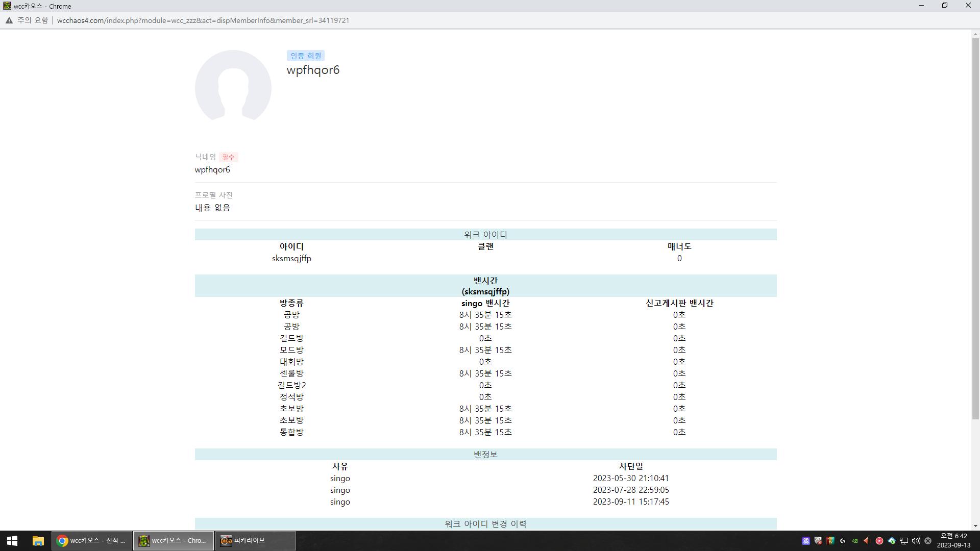Click the red play-button tray icon

point(879,541)
